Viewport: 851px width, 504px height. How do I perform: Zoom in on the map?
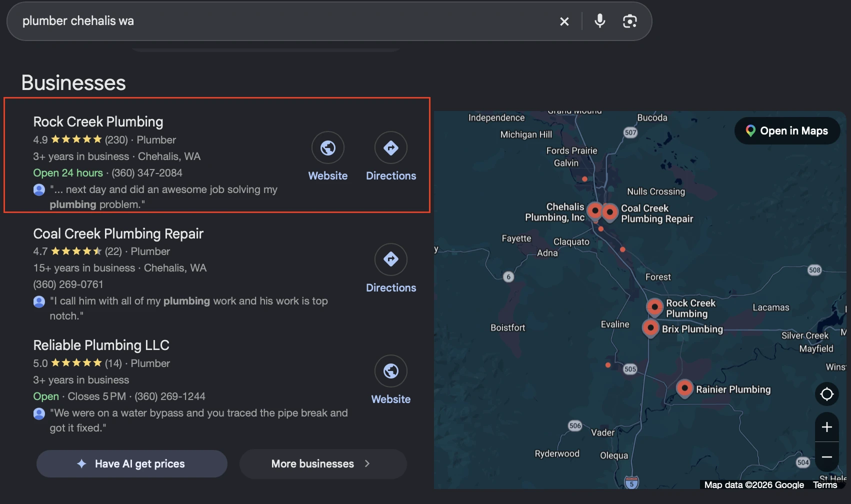(827, 427)
